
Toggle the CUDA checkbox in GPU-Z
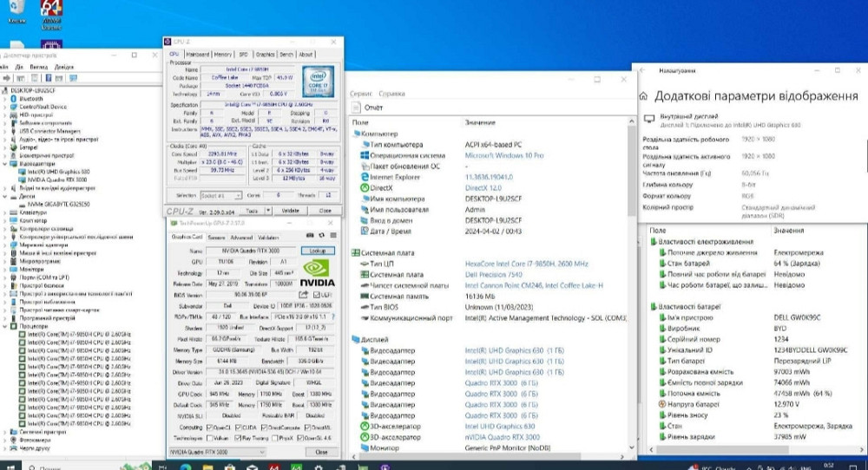[x=239, y=428]
